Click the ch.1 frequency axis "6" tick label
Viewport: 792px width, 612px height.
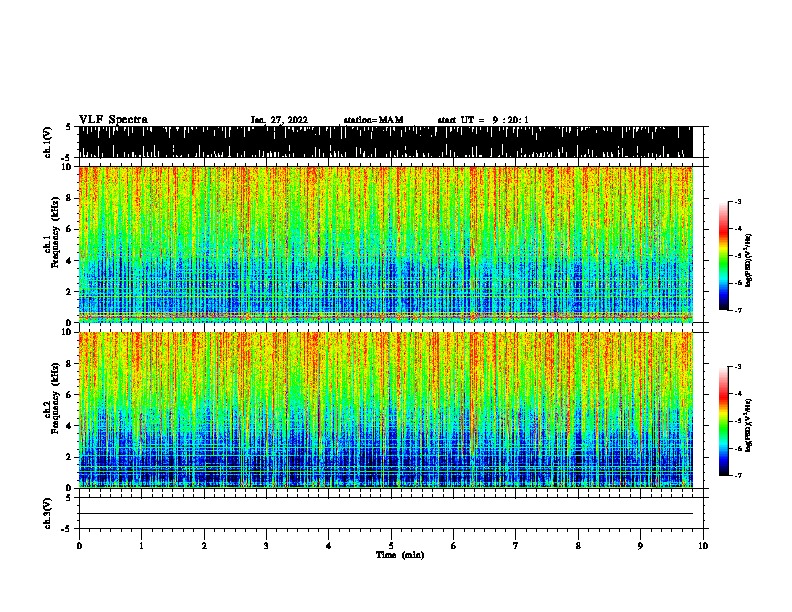click(x=69, y=229)
